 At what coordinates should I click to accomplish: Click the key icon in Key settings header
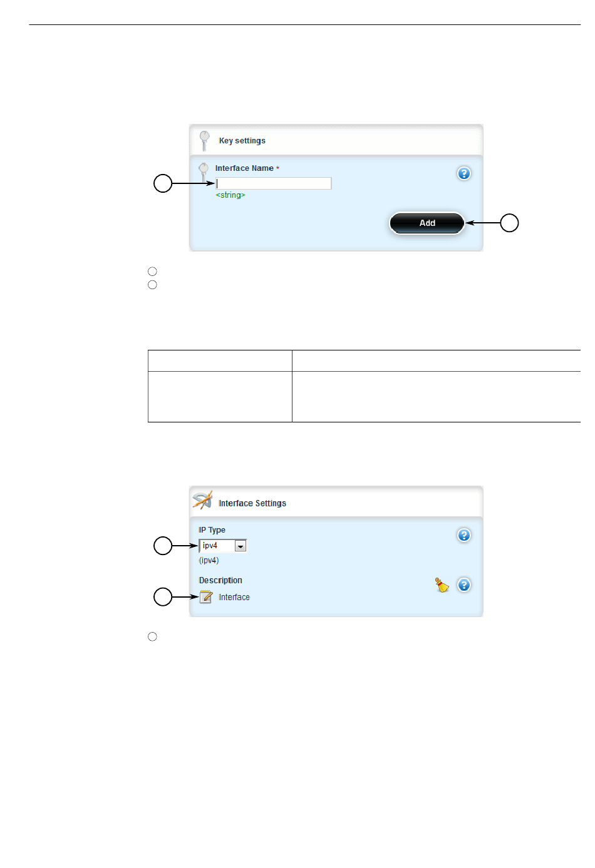click(204, 140)
